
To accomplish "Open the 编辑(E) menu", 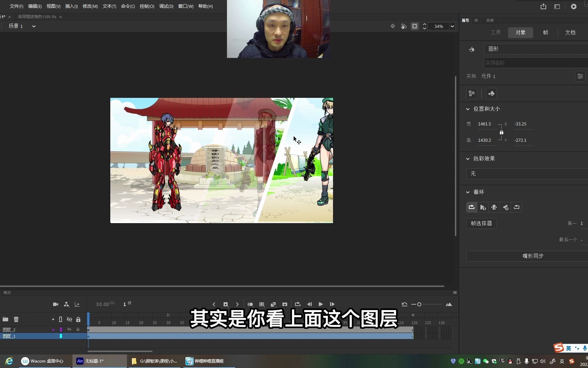I will point(35,6).
